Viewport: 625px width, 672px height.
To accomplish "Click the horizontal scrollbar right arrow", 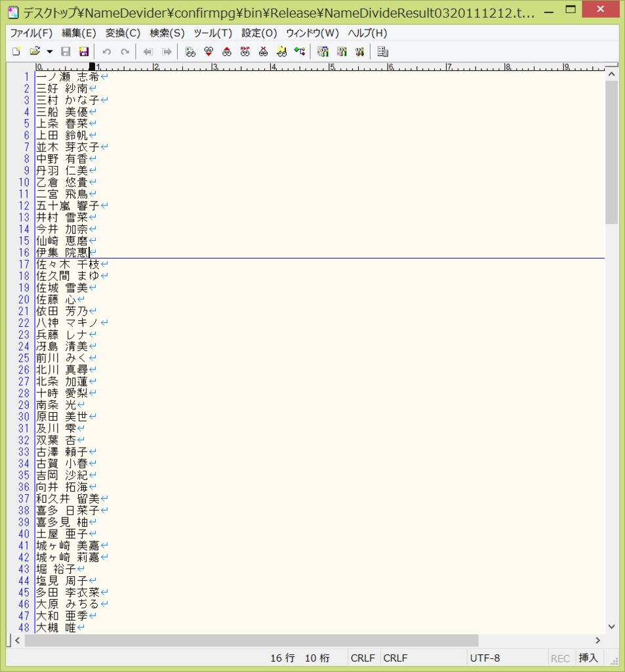I will pyautogui.click(x=598, y=640).
